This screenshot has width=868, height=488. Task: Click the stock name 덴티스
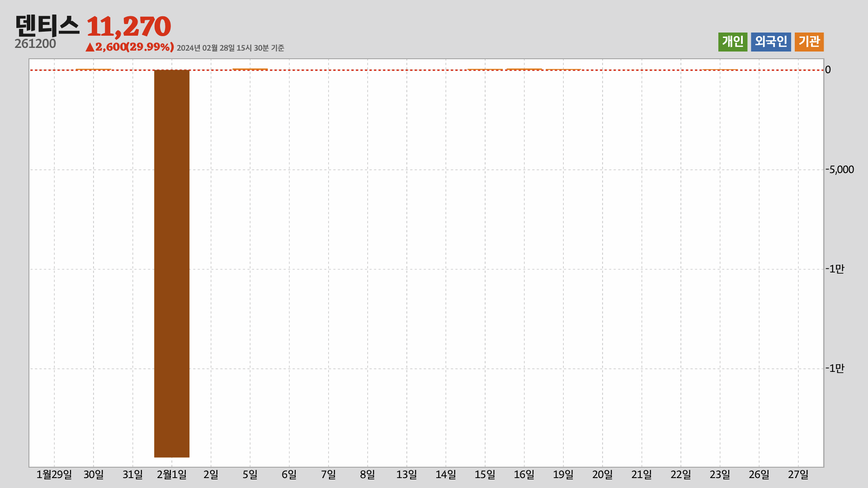47,26
